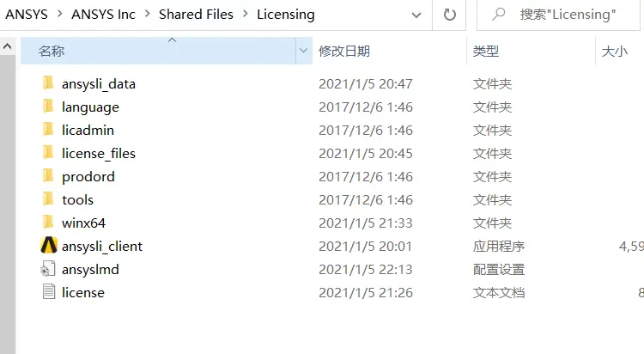Navigate to Shared Files breadcrumb
The height and width of the screenshot is (354, 644).
(x=196, y=15)
